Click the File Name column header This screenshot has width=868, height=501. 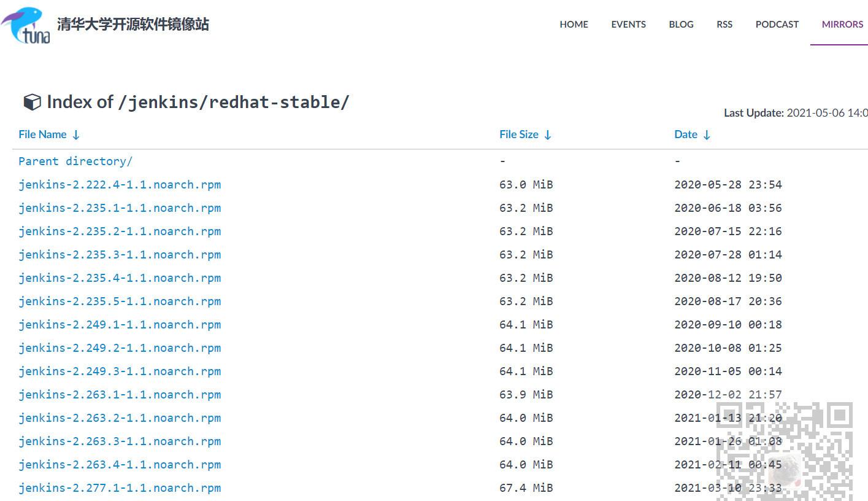pos(42,134)
